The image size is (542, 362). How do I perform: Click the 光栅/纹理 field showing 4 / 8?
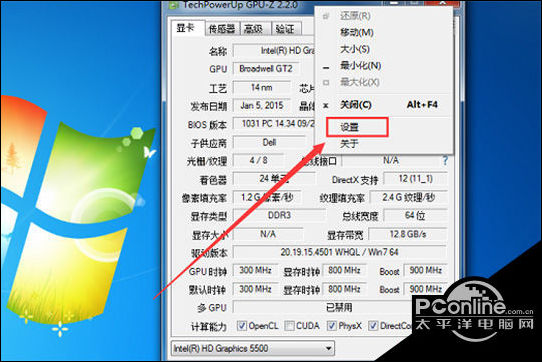tap(259, 160)
